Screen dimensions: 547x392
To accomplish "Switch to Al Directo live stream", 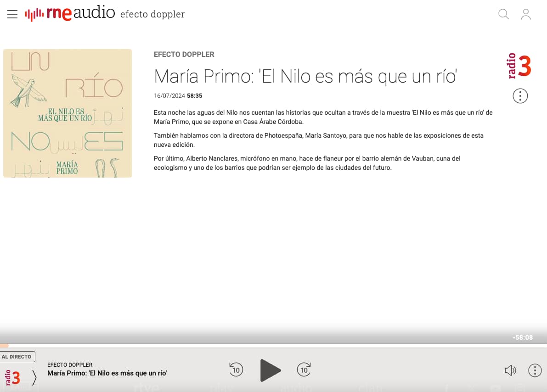I will [x=17, y=357].
